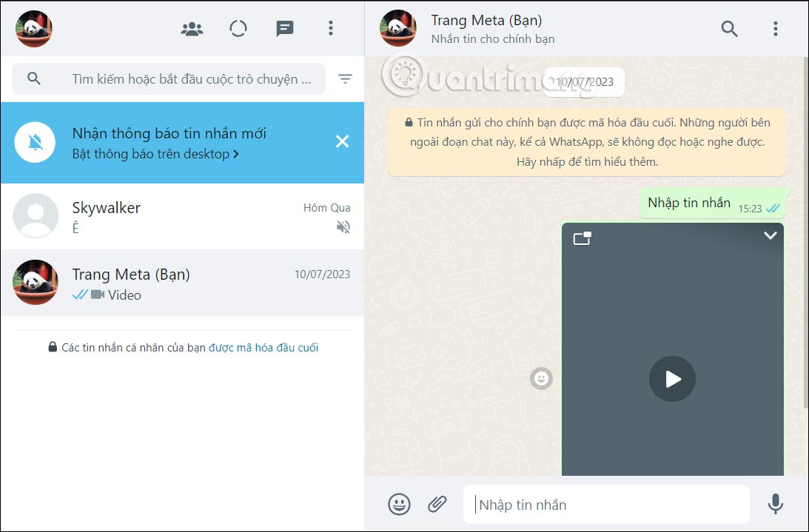This screenshot has height=532, width=809.
Task: Click the bell notification icon in the banner
Action: (35, 141)
